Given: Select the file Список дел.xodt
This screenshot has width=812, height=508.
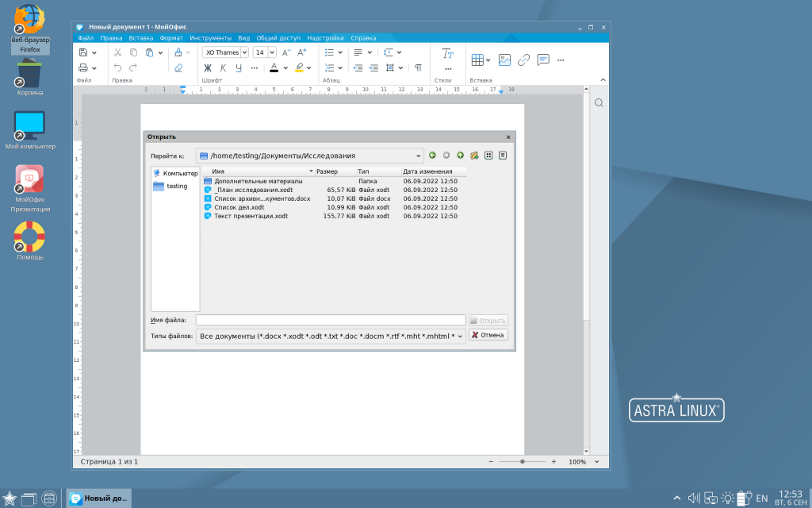Looking at the screenshot, I should tap(239, 207).
